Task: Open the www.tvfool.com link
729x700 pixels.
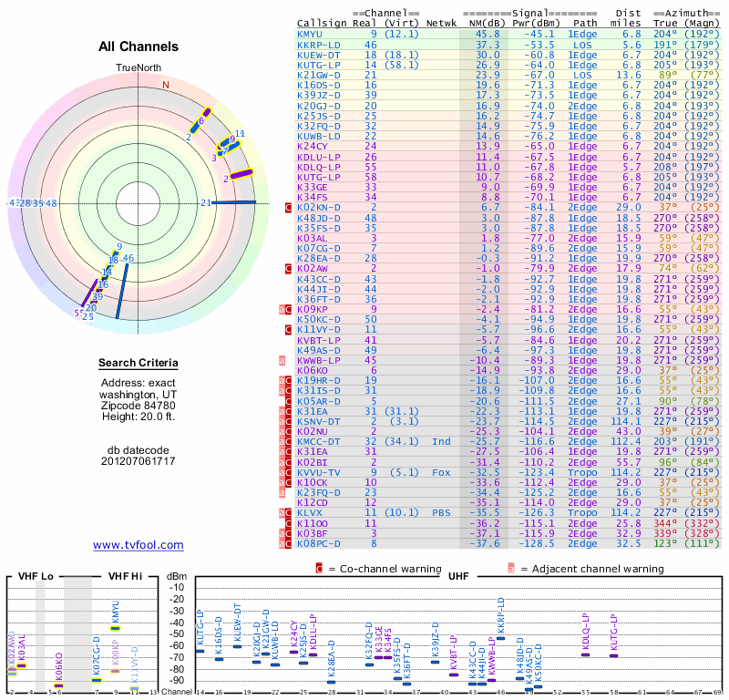Action: [x=139, y=545]
